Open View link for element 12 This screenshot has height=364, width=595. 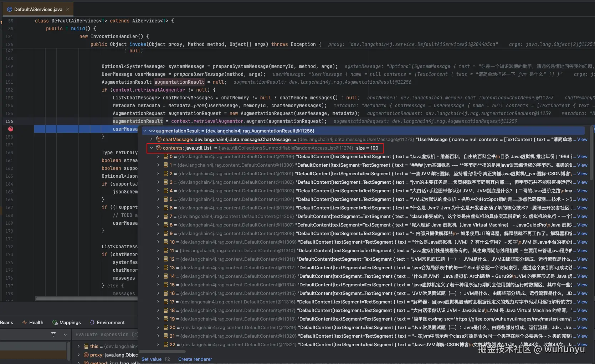tap(582, 259)
